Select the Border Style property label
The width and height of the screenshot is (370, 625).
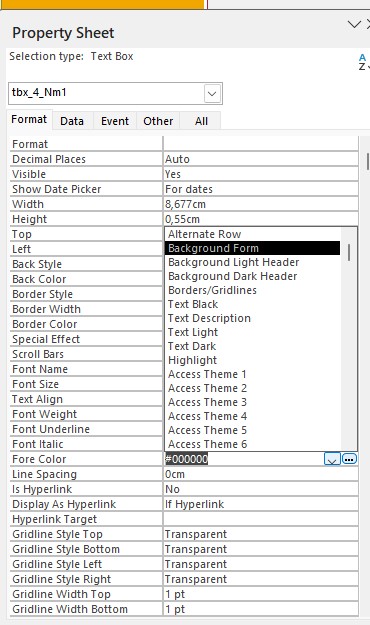(x=43, y=294)
